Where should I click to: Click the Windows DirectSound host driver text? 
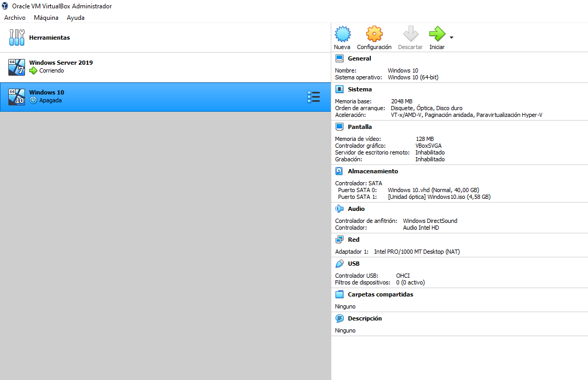430,221
